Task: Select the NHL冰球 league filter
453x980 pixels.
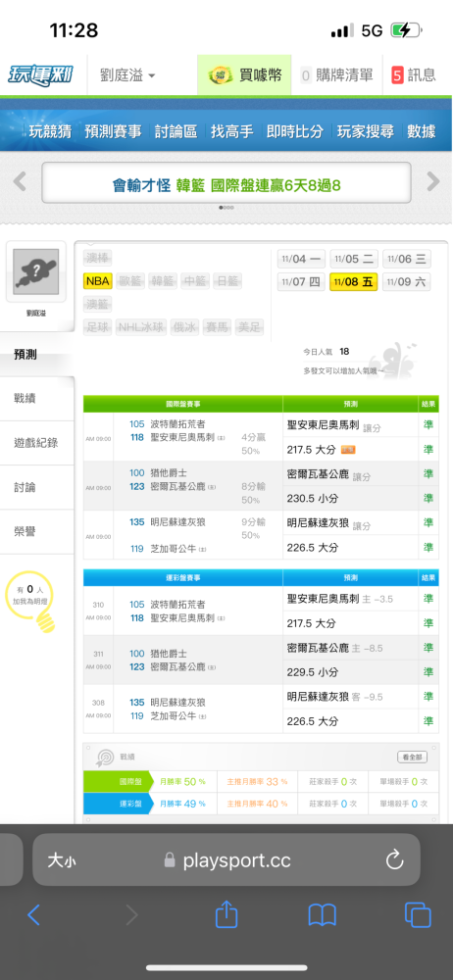Action: point(141,327)
